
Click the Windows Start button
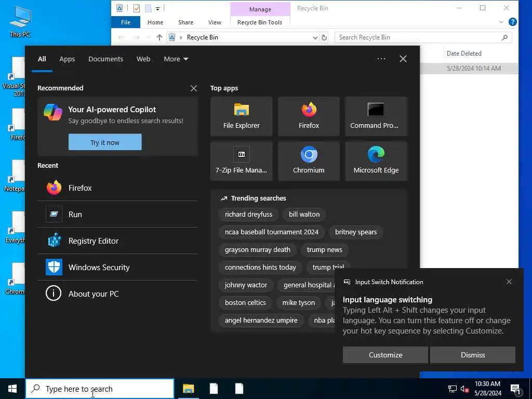[x=12, y=389]
